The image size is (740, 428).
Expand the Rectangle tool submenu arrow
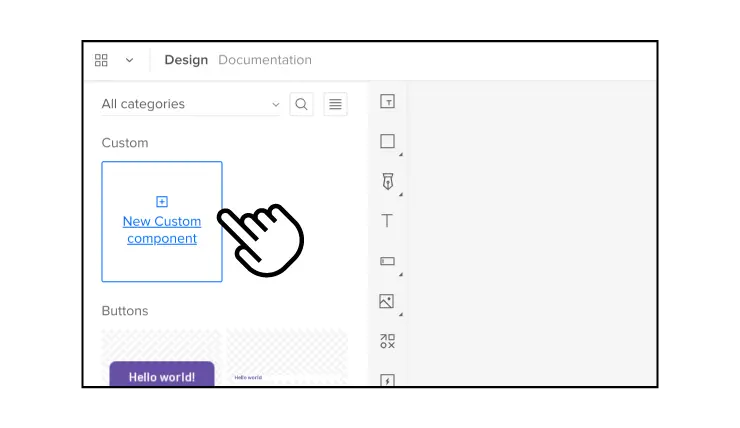(x=401, y=155)
